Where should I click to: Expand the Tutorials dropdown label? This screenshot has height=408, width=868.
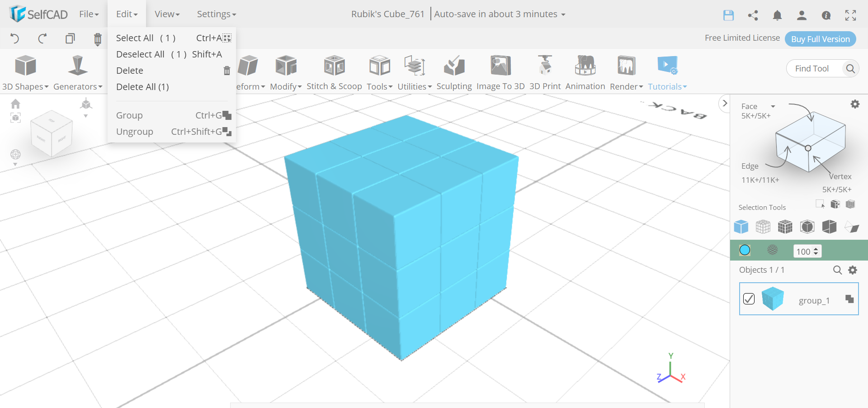(667, 86)
